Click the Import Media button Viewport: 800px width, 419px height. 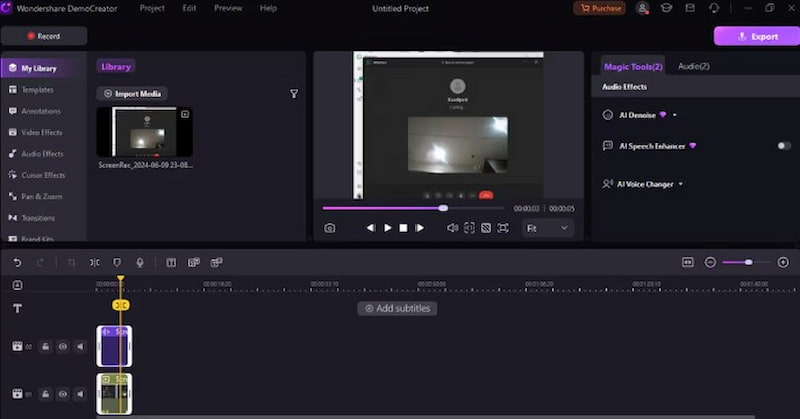(132, 94)
